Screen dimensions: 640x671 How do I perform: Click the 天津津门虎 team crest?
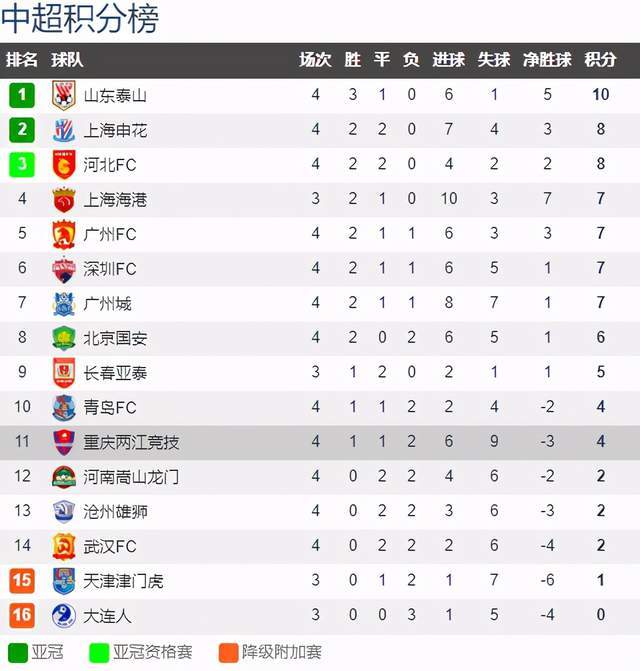(64, 581)
